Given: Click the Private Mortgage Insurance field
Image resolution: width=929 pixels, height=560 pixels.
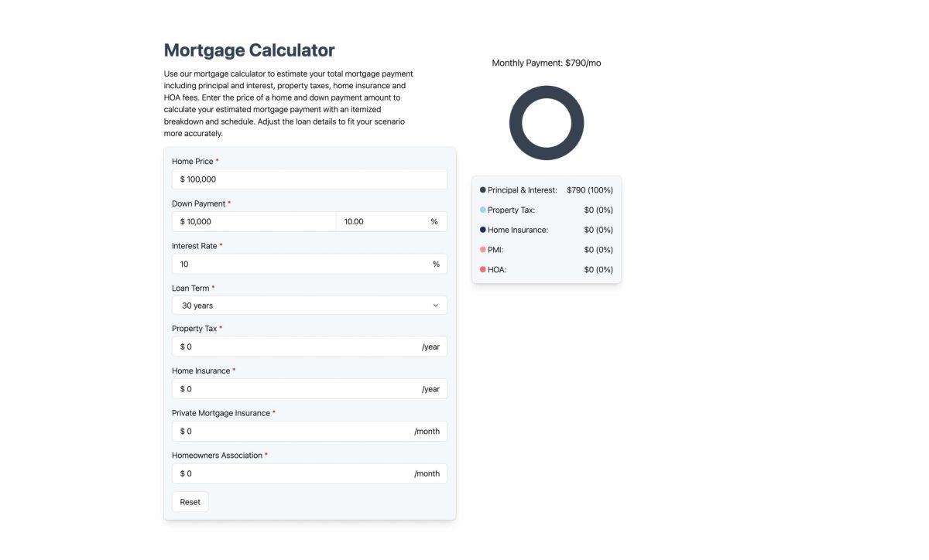Looking at the screenshot, I should tap(310, 431).
